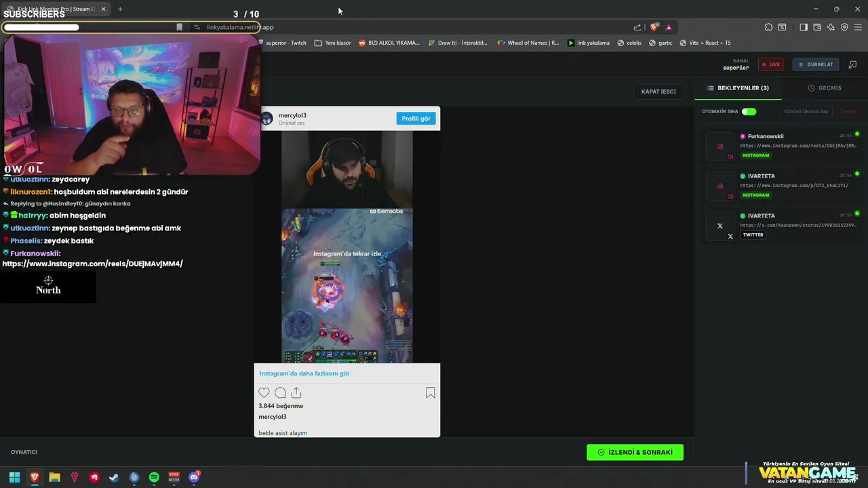
Task: Switch to the GEÇMİŞ tab
Action: [x=825, y=88]
